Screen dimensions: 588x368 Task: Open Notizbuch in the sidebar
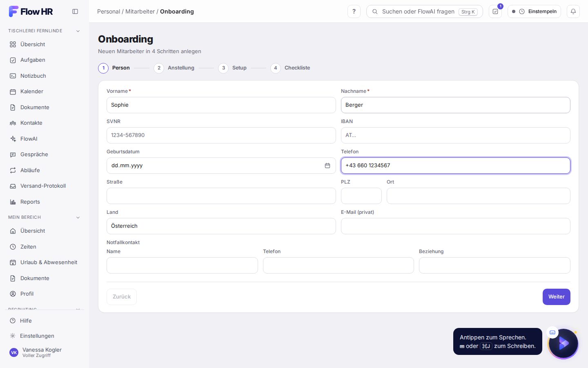(45, 76)
